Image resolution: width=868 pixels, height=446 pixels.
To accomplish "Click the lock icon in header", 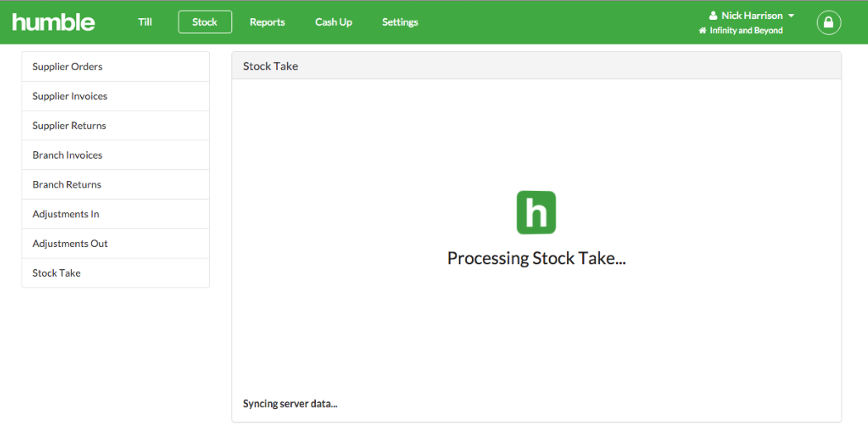I will pyautogui.click(x=828, y=22).
